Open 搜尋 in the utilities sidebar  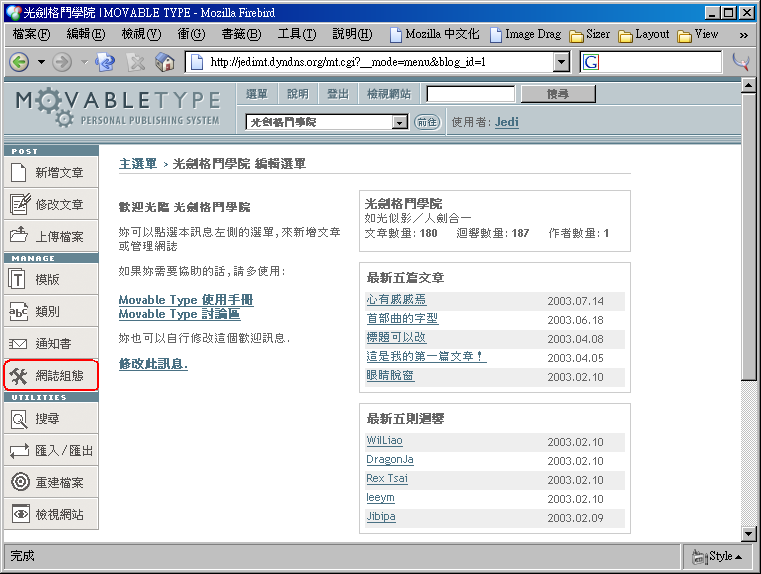point(51,418)
